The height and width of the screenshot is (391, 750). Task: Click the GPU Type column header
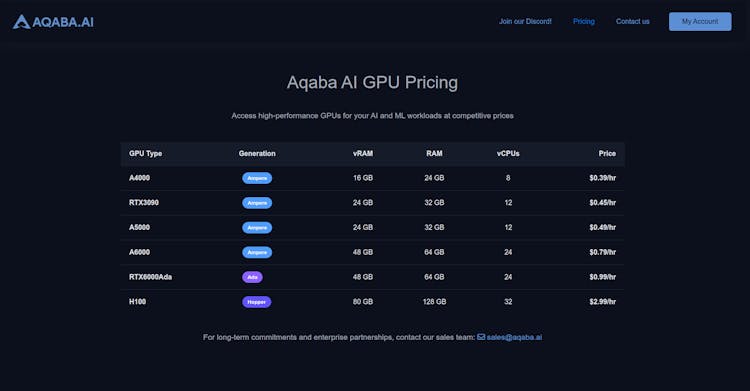point(145,154)
